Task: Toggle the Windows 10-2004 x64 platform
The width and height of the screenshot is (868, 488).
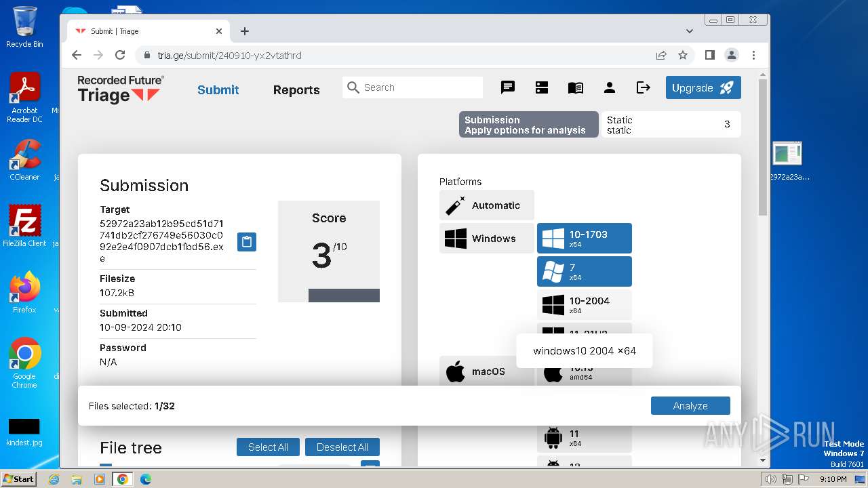Action: coord(585,304)
